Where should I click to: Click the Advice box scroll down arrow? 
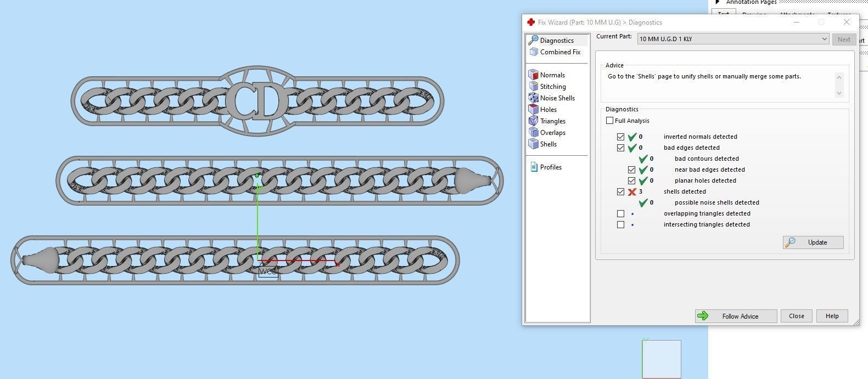[839, 93]
